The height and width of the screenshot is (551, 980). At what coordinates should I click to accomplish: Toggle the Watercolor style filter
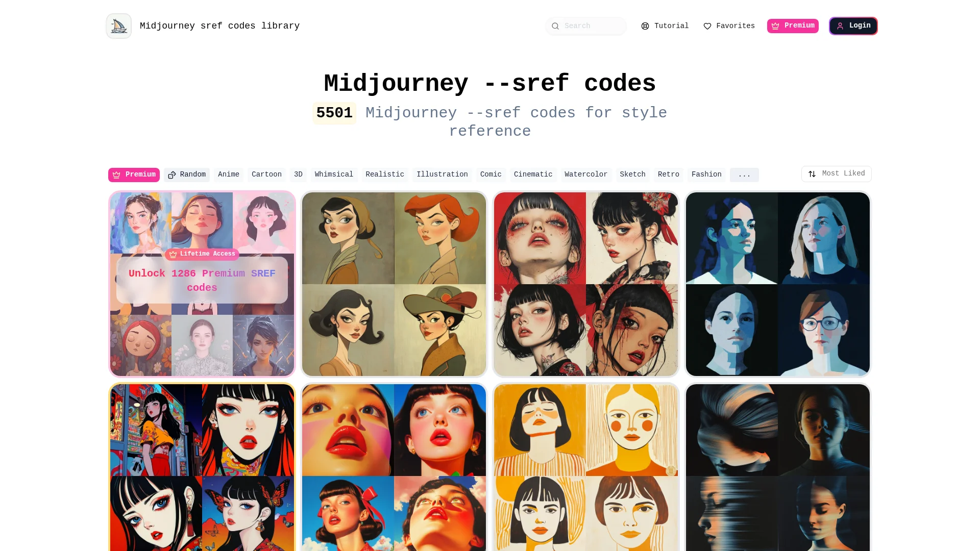pos(586,174)
